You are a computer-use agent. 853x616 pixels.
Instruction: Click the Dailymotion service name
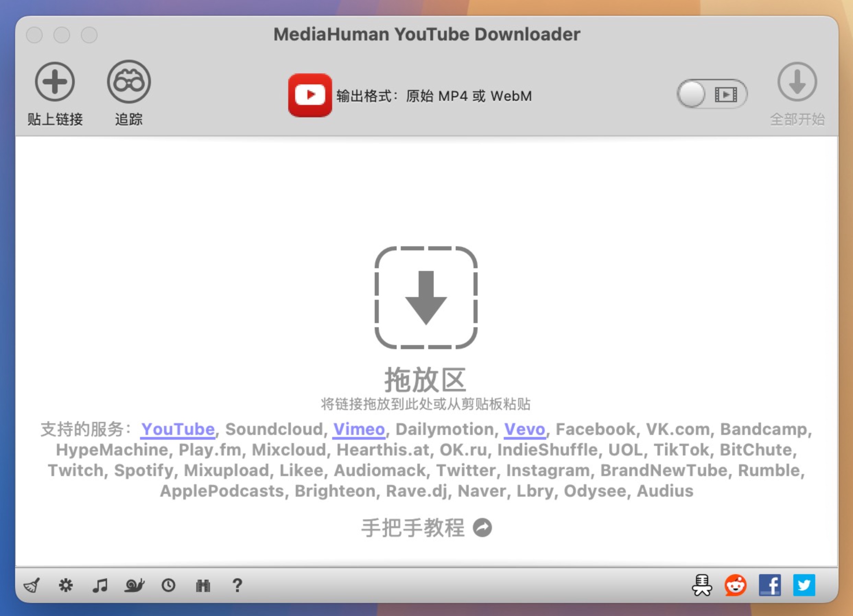445,429
